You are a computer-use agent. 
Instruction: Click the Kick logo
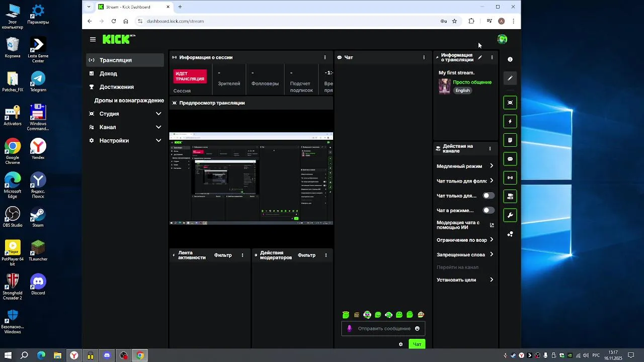tap(119, 39)
